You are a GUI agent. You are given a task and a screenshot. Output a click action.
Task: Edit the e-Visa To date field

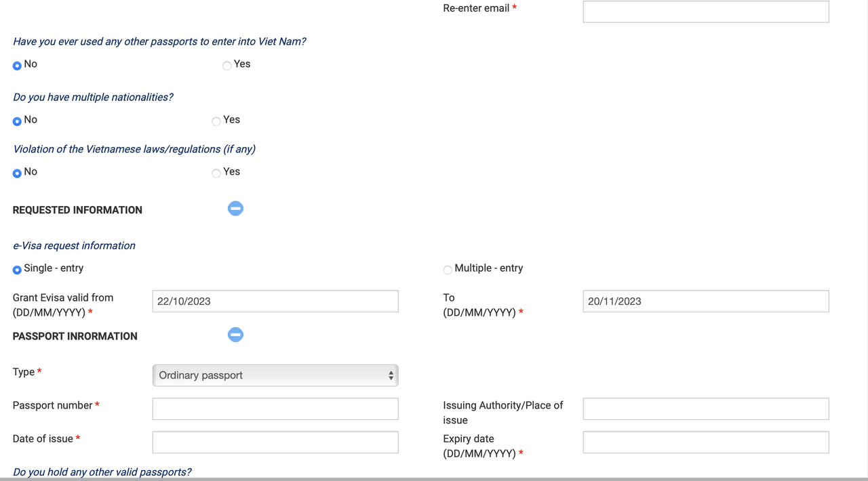pos(706,301)
